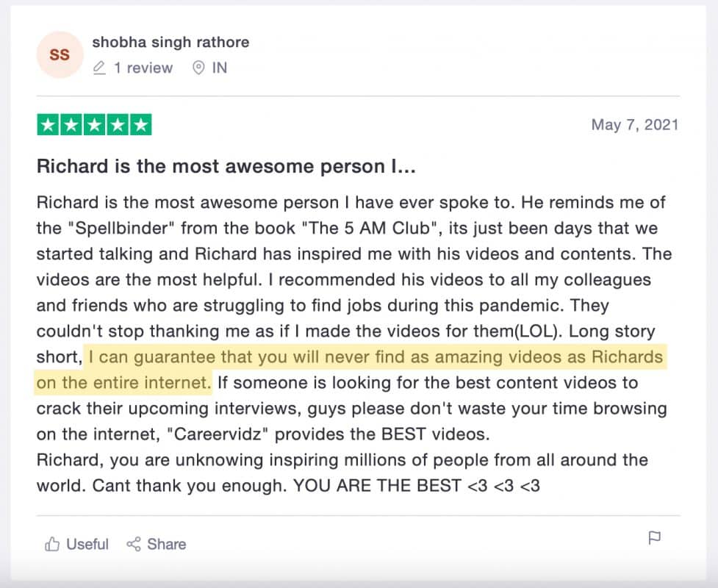
Task: Click the SS reviewer avatar
Action: [x=60, y=55]
